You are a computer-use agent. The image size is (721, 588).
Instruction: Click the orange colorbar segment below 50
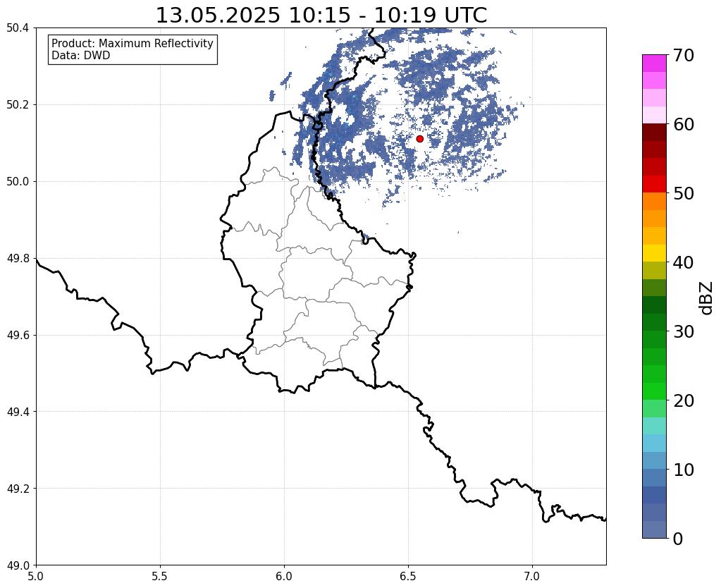point(654,202)
